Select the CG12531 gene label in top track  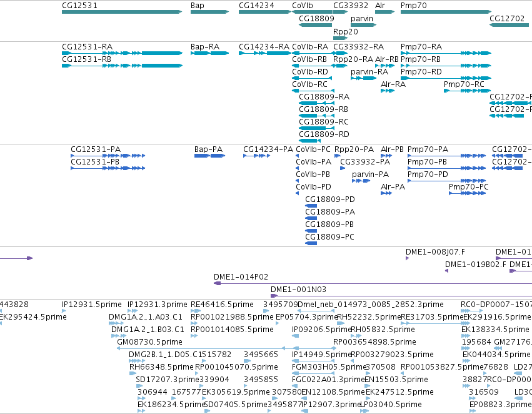[80, 6]
